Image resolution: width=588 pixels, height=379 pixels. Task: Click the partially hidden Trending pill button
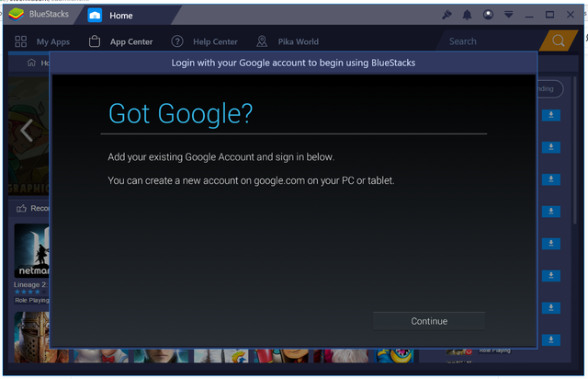point(550,89)
